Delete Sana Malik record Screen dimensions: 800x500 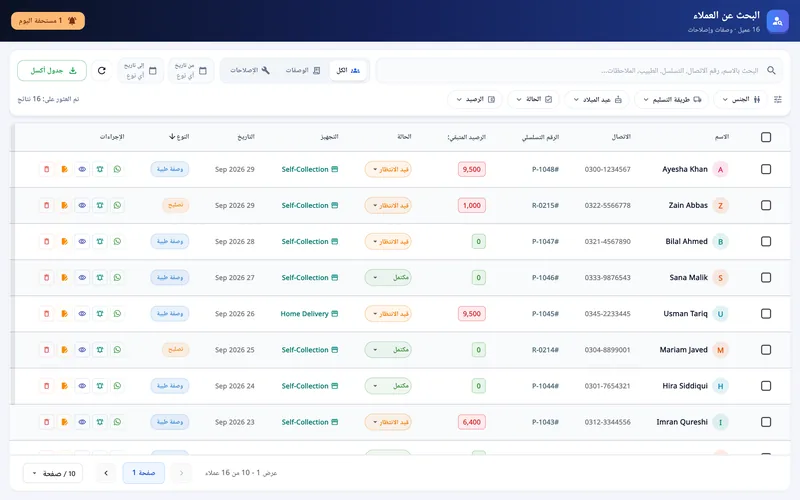point(46,278)
